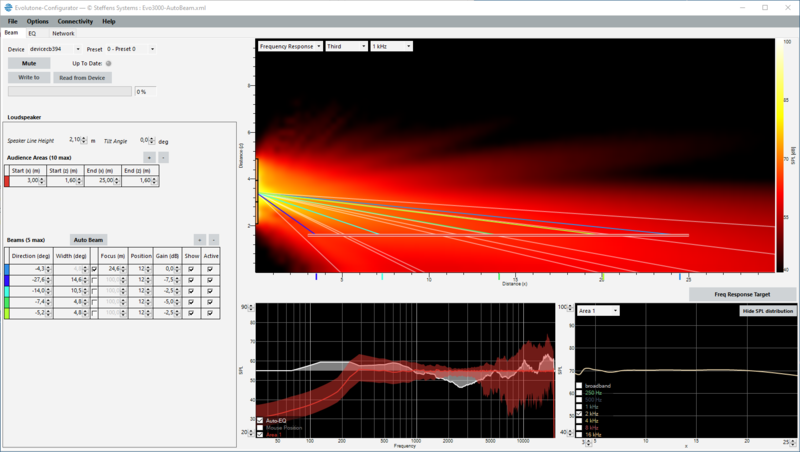Image resolution: width=800 pixels, height=452 pixels.
Task: Click the Up To Date status indicator
Action: tap(108, 63)
